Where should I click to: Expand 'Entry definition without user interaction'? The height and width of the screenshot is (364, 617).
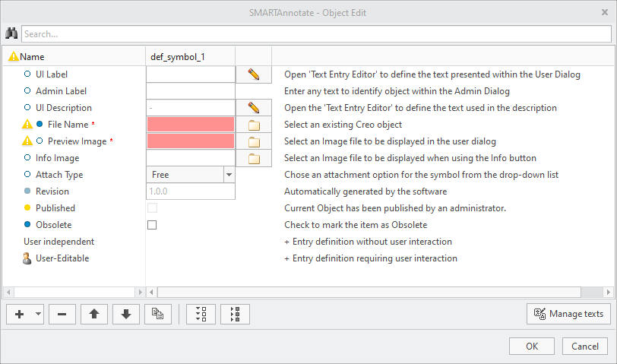[x=287, y=242]
